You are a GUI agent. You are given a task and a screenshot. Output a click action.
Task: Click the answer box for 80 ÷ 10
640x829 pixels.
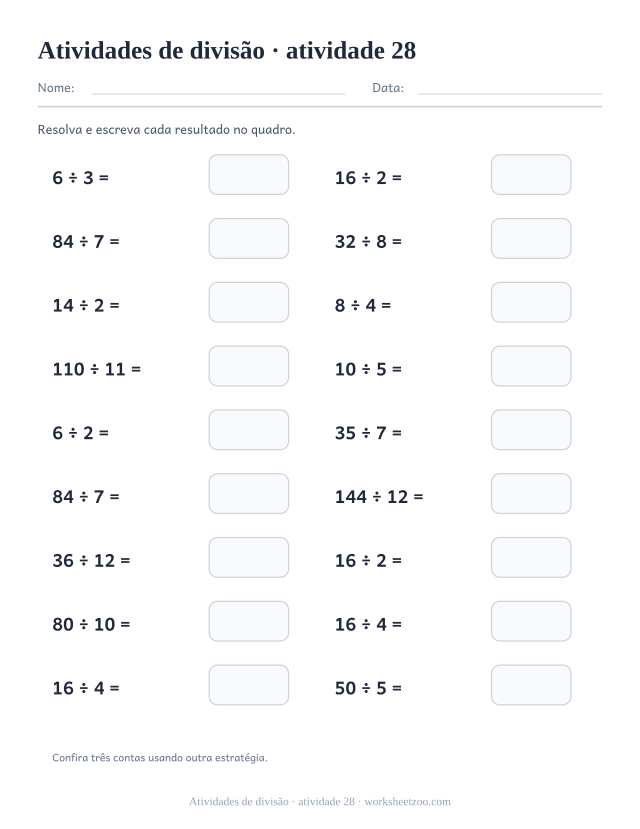248,621
